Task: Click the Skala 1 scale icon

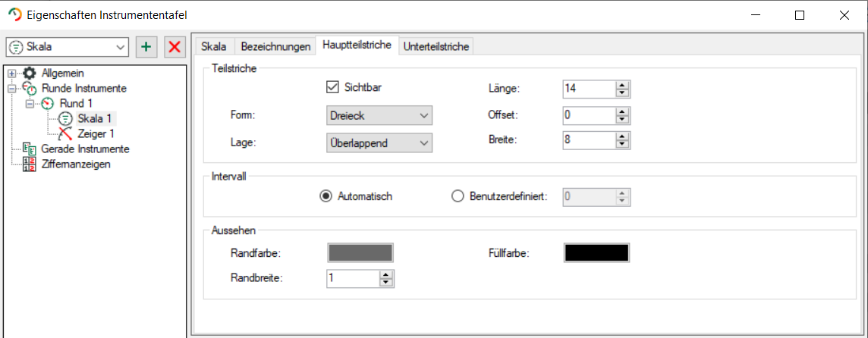Action: point(66,118)
